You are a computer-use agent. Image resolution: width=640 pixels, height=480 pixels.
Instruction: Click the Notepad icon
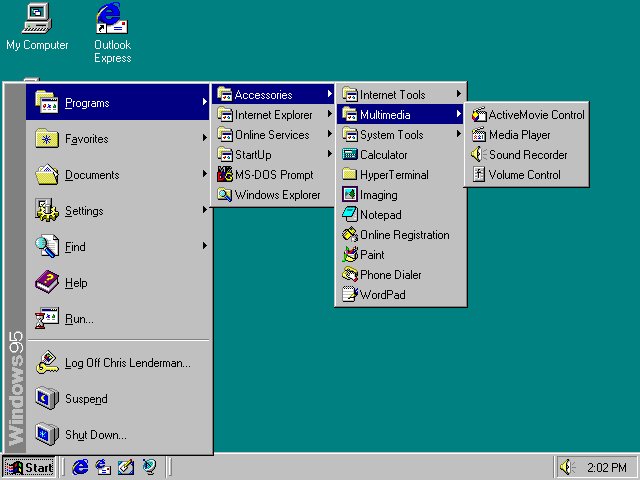[x=350, y=214]
